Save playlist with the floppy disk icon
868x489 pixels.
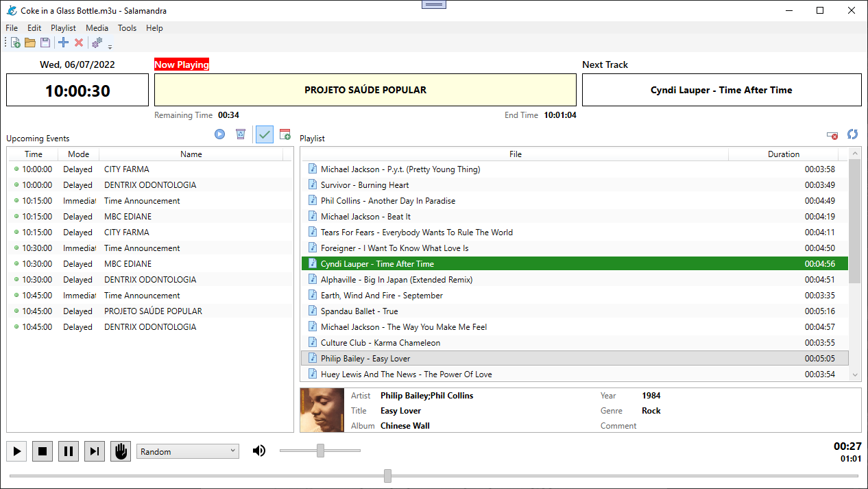point(45,43)
